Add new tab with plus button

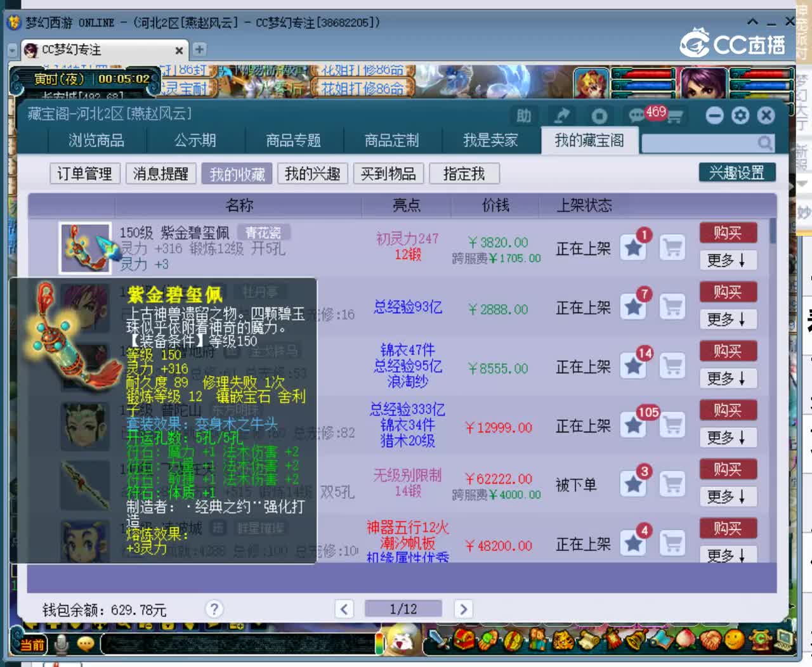point(199,49)
